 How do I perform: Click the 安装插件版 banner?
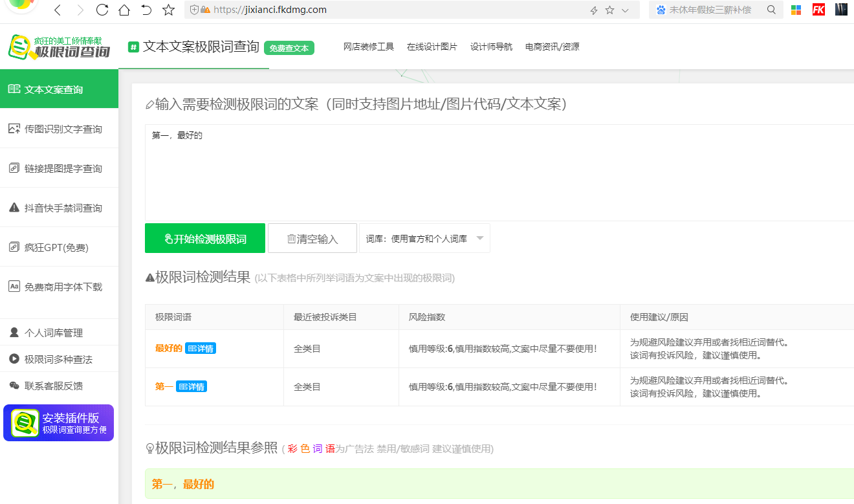pos(58,423)
